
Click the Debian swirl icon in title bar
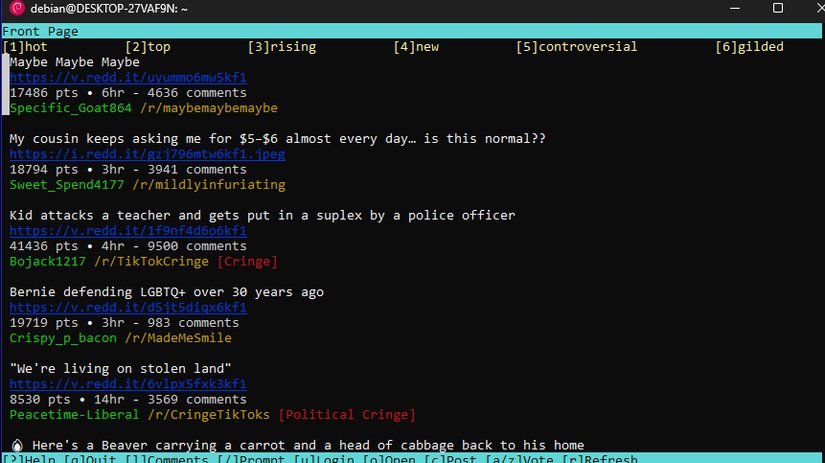16,8
